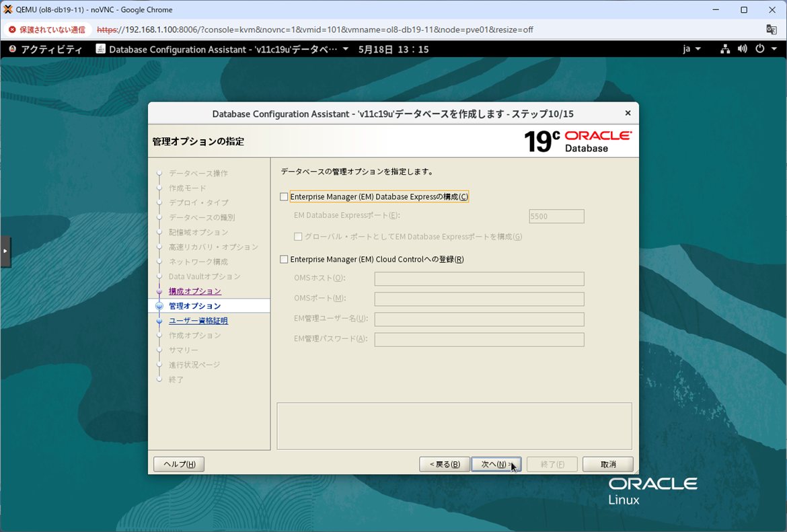Go back with the 戻る(B) button
Screen dimensions: 787x532
click(445, 464)
